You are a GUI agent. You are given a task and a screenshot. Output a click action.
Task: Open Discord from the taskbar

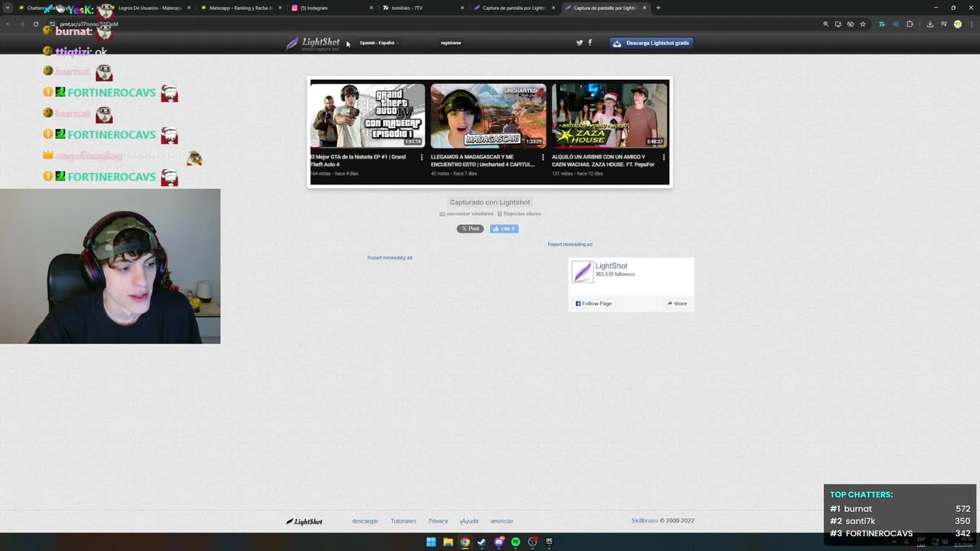coord(498,542)
